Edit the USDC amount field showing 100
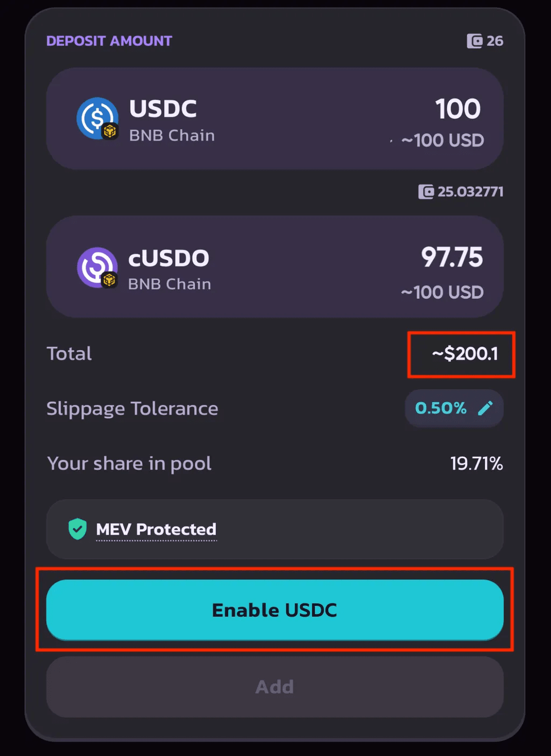Image resolution: width=551 pixels, height=756 pixels. tap(458, 109)
